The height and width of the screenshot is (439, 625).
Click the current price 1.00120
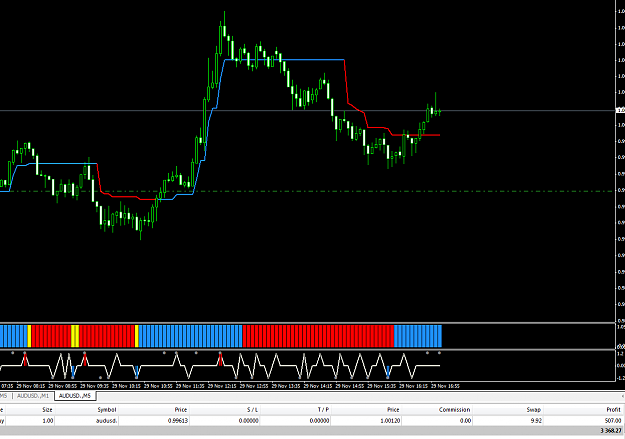coord(390,421)
